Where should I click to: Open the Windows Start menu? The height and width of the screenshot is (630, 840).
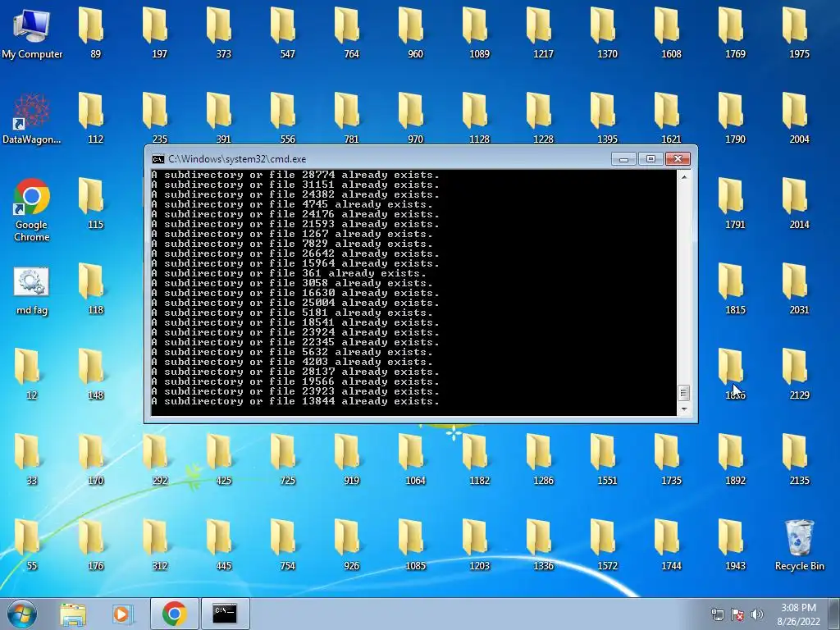click(21, 614)
